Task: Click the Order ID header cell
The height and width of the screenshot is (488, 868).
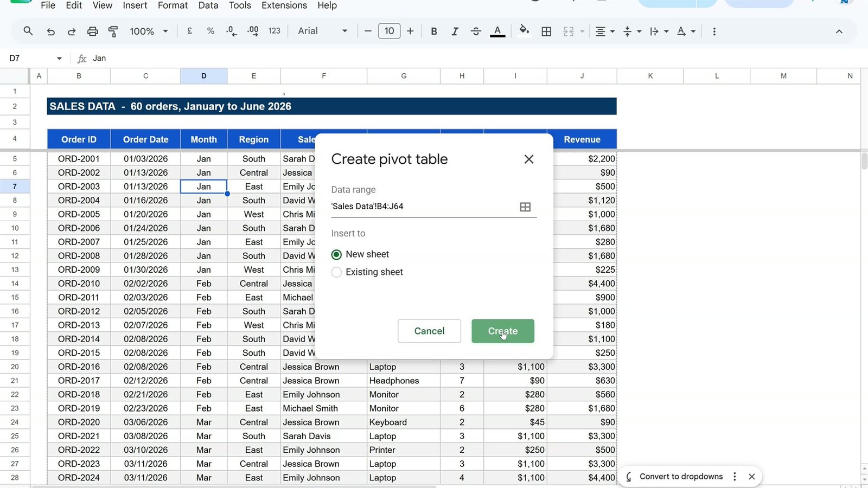Action: (79, 139)
